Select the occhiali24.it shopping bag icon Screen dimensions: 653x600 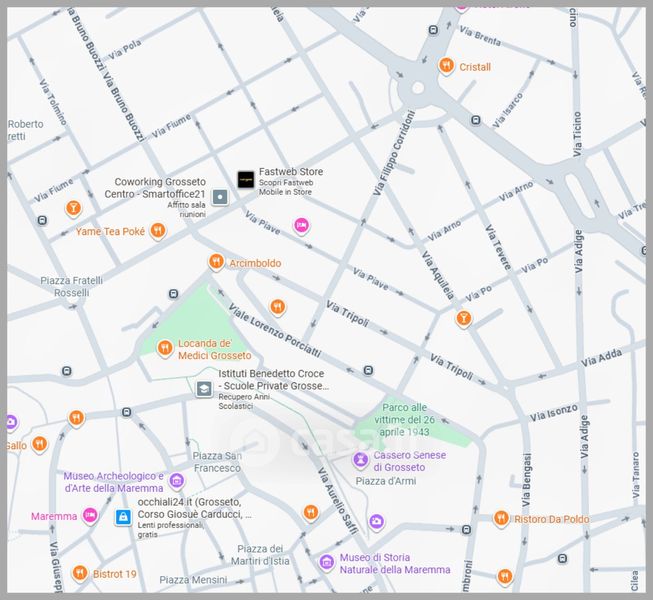pyautogui.click(x=123, y=518)
